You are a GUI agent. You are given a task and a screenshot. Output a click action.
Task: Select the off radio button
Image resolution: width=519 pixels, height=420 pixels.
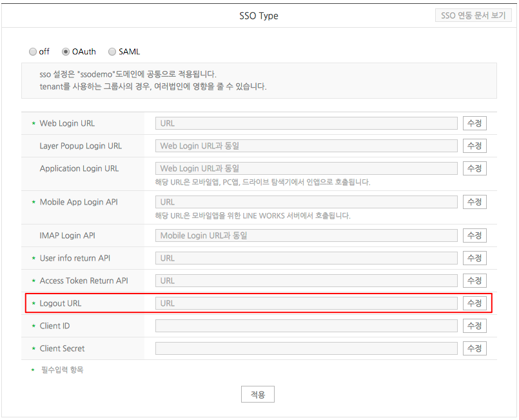click(x=33, y=52)
